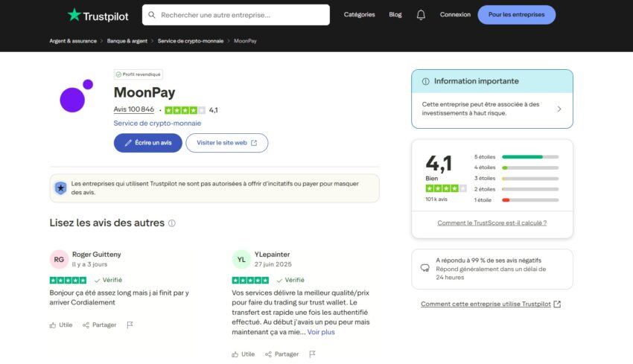Click the RG reviewer avatar
Screen dimensions: 633x364
click(59, 259)
